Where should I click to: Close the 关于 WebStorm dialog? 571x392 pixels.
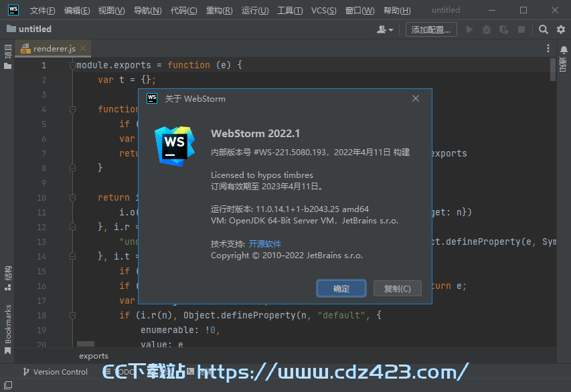click(416, 98)
